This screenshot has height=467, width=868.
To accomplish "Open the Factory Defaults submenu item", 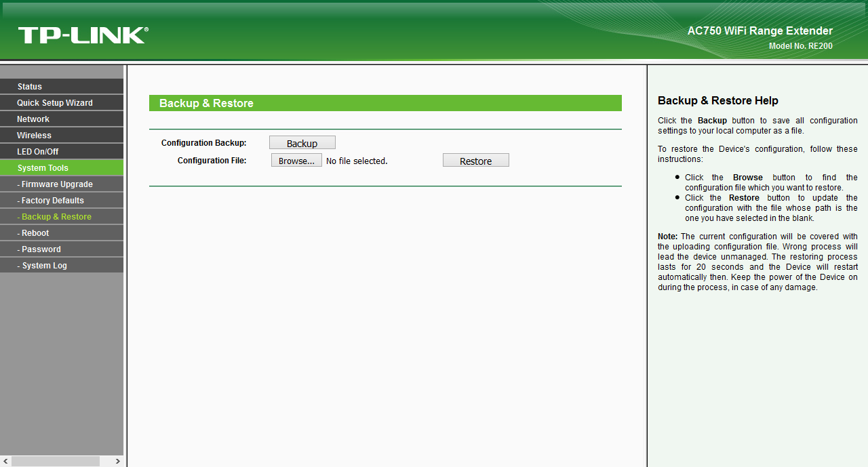I will pyautogui.click(x=62, y=200).
